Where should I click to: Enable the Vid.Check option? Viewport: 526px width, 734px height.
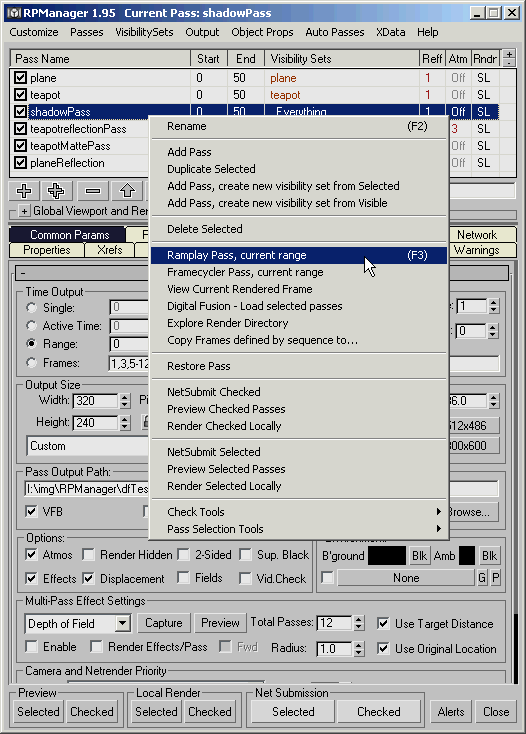(245, 579)
